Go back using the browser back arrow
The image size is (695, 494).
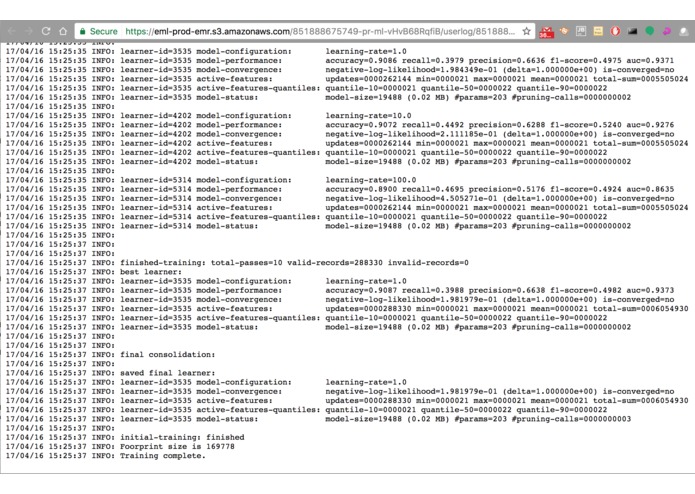point(12,31)
